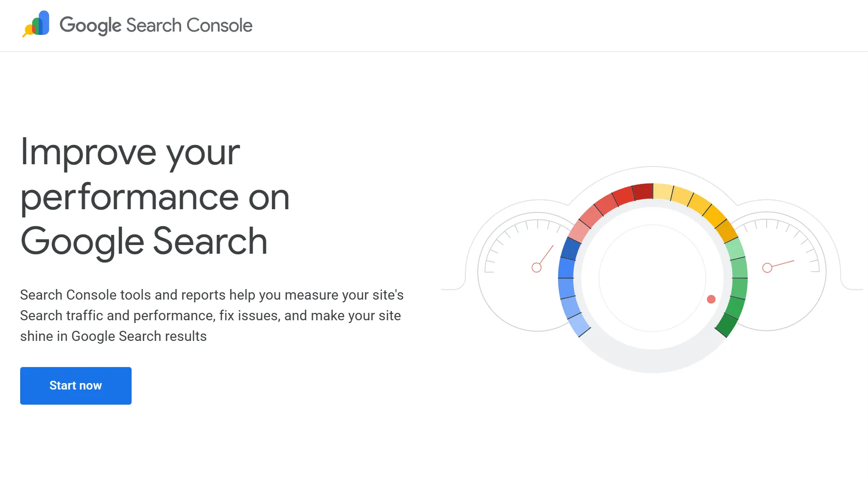Click the red dot inside the central dial
Viewport: 868px width, 479px height.
(x=711, y=299)
